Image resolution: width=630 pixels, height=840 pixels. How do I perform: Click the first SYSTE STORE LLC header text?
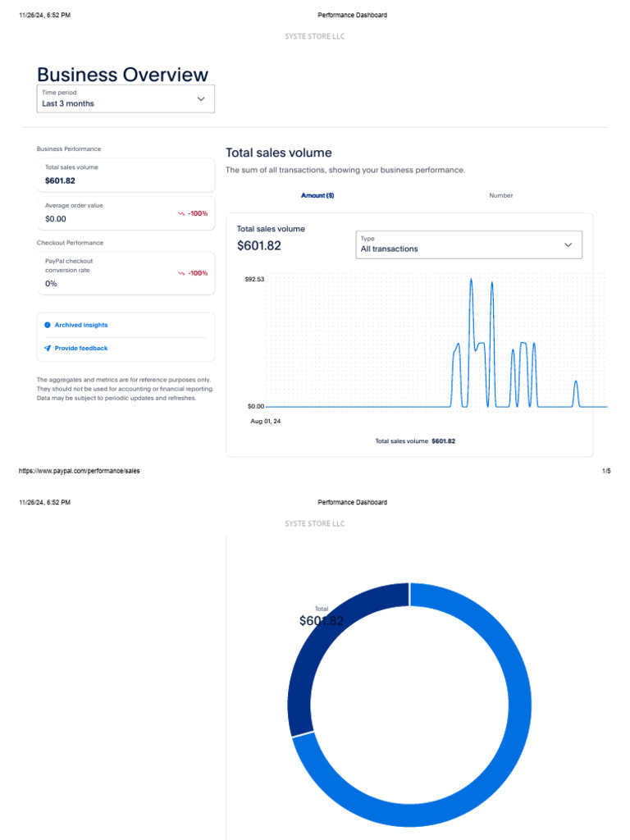tap(314, 36)
